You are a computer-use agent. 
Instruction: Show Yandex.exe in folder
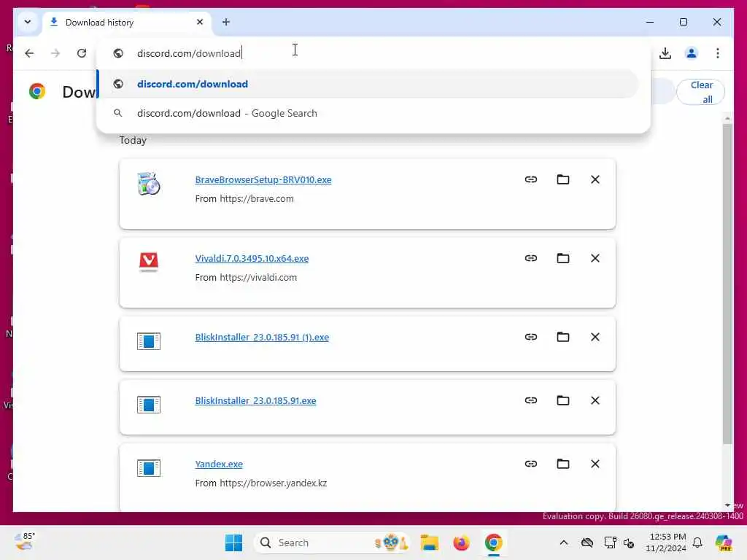(x=563, y=464)
